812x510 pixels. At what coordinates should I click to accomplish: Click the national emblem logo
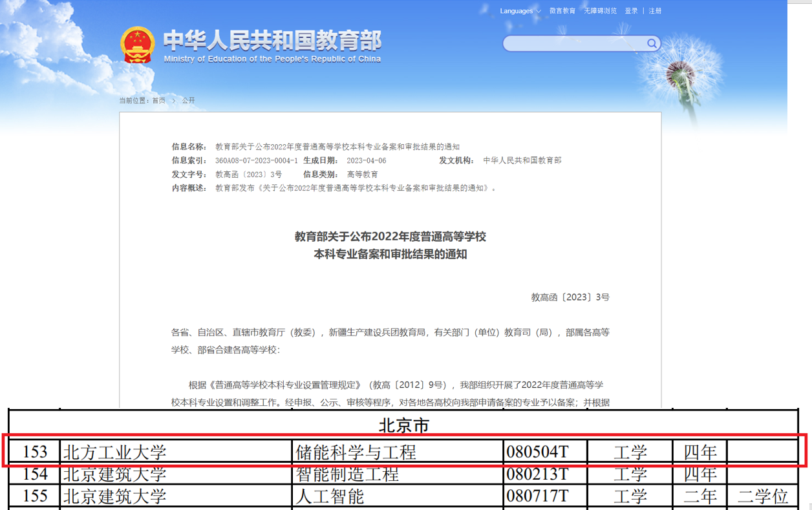pyautogui.click(x=137, y=45)
